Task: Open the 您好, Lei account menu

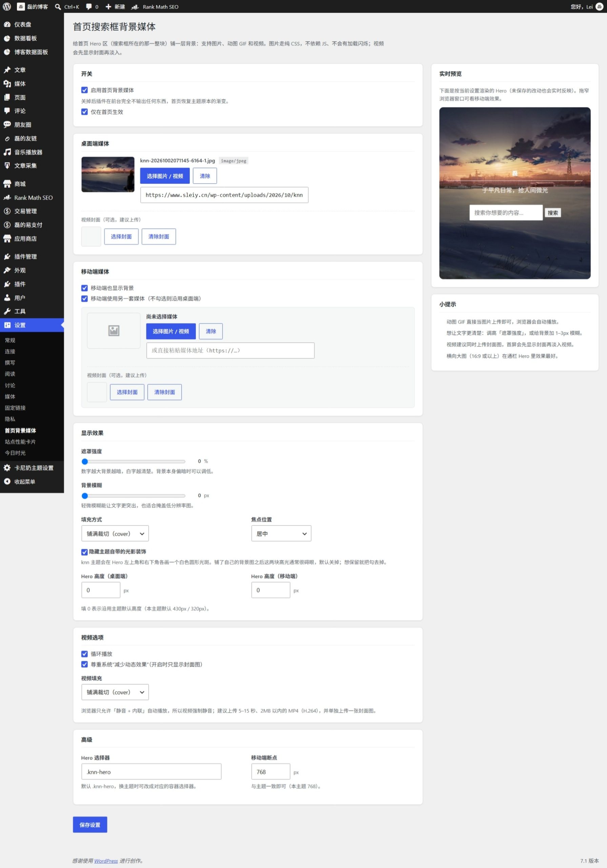Action: (x=587, y=7)
